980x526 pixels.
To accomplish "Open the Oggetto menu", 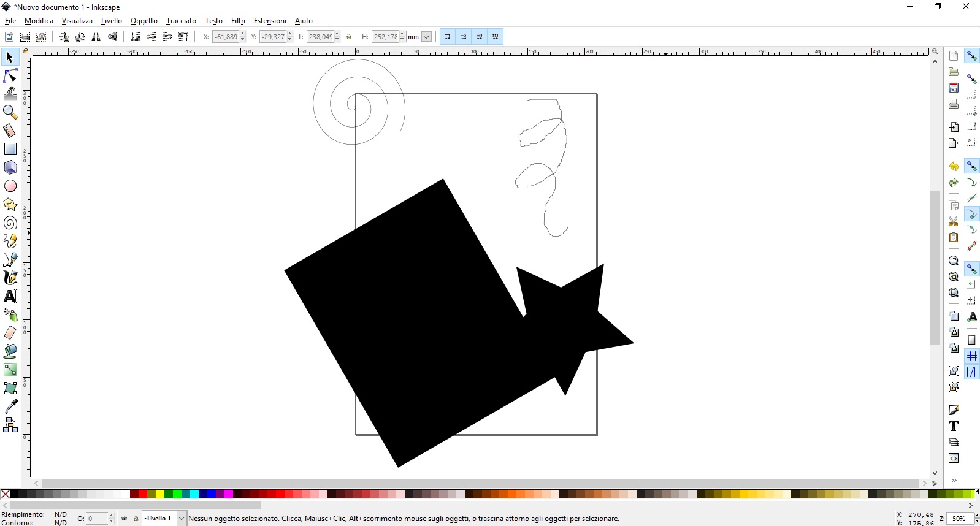I will 144,21.
